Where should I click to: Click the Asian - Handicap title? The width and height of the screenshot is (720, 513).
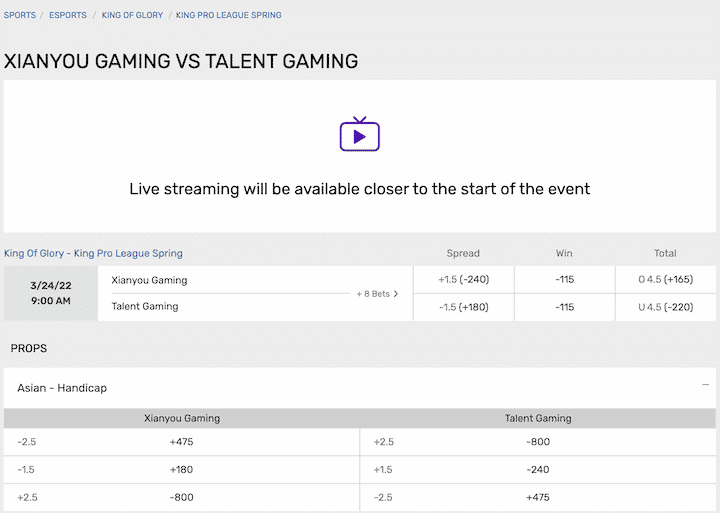tap(62, 388)
